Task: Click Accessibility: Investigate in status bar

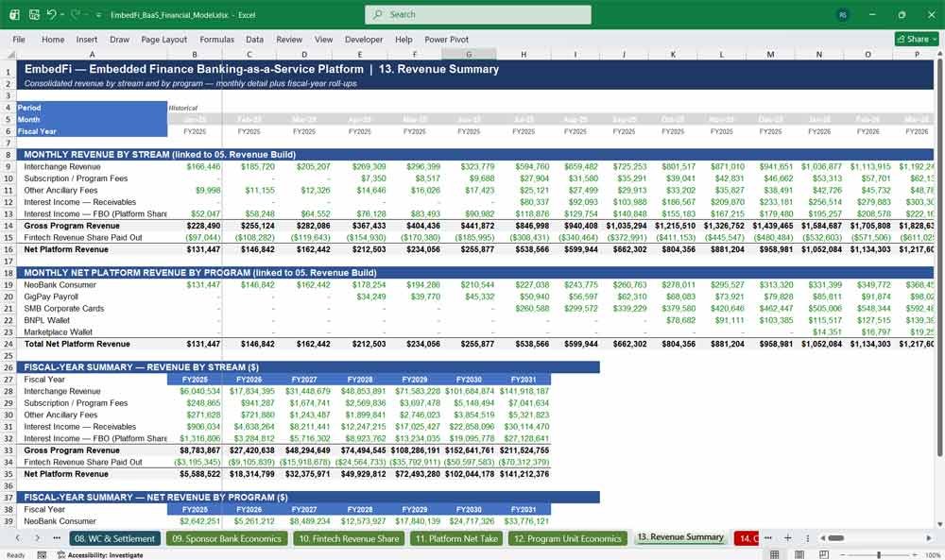Action: point(100,554)
